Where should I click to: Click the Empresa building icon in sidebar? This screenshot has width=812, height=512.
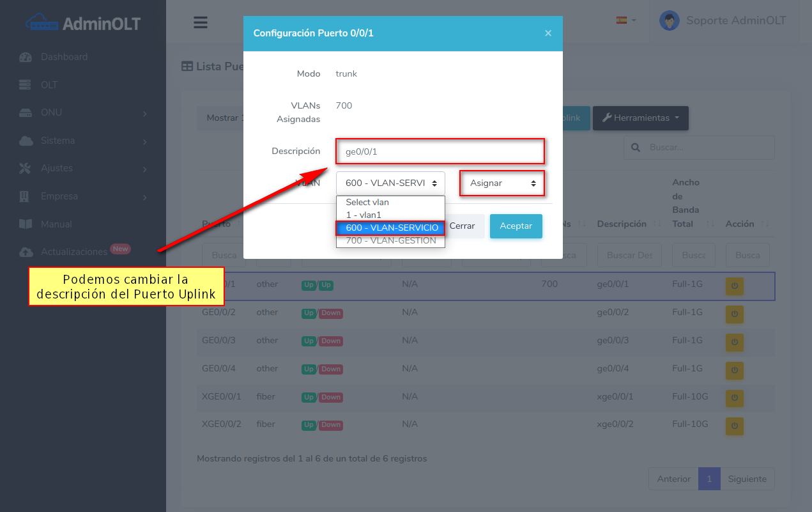tap(26, 196)
